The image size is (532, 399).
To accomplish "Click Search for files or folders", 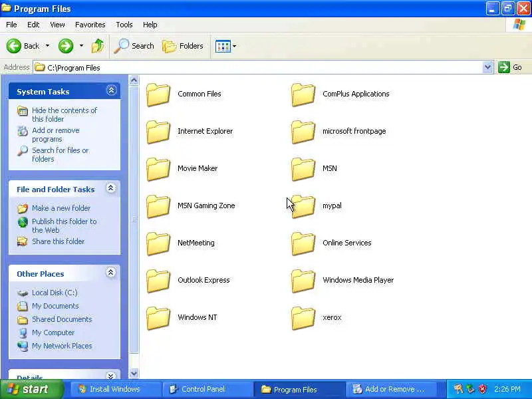I will [60, 154].
